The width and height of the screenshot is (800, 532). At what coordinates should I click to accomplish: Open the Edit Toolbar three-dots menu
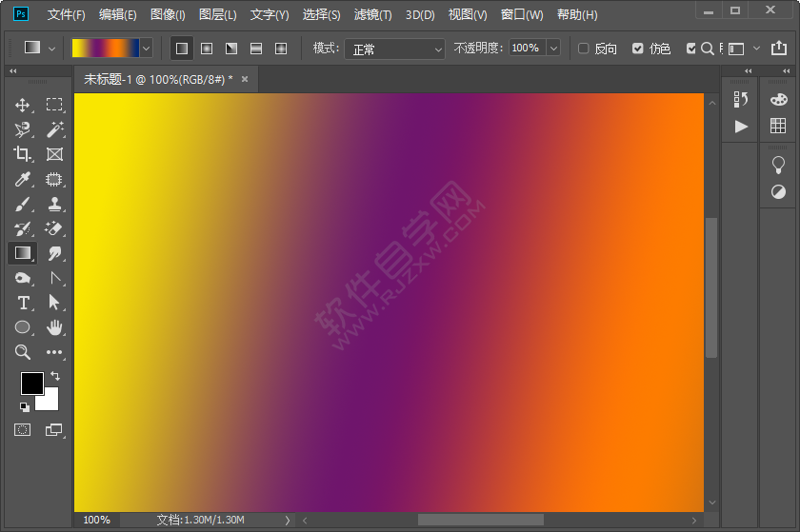pos(54,352)
